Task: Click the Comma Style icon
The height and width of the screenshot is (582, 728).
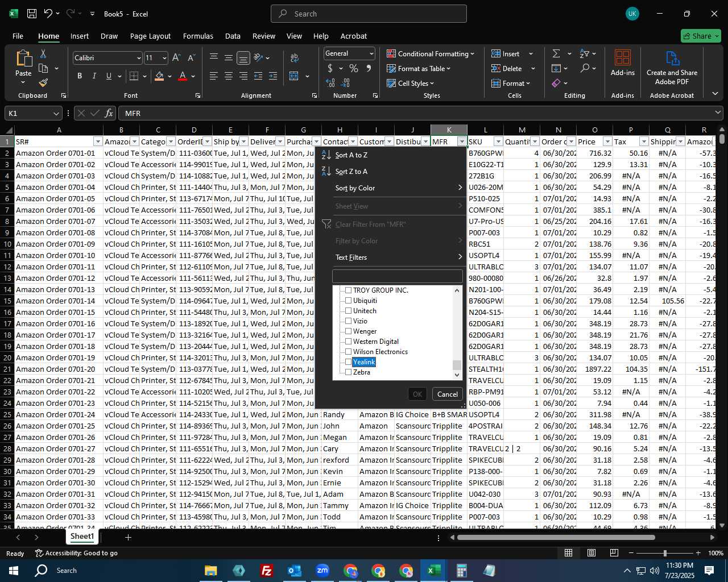Action: pyautogui.click(x=369, y=68)
